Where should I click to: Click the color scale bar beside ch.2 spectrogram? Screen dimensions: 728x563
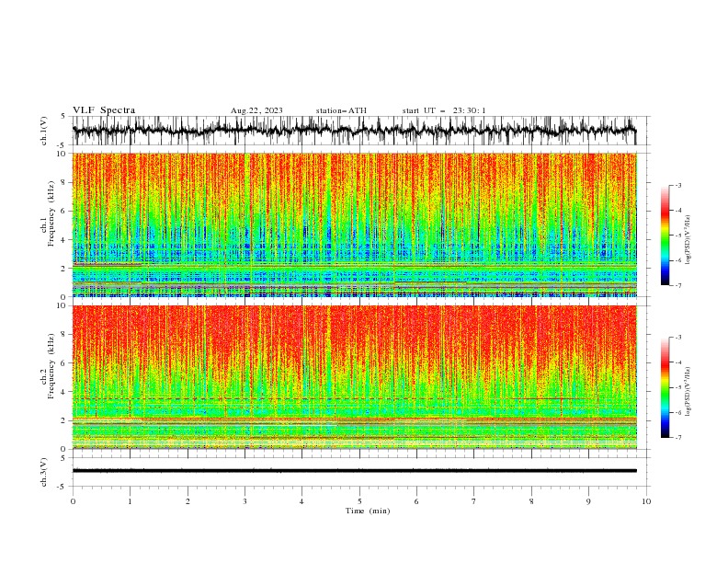(665, 387)
